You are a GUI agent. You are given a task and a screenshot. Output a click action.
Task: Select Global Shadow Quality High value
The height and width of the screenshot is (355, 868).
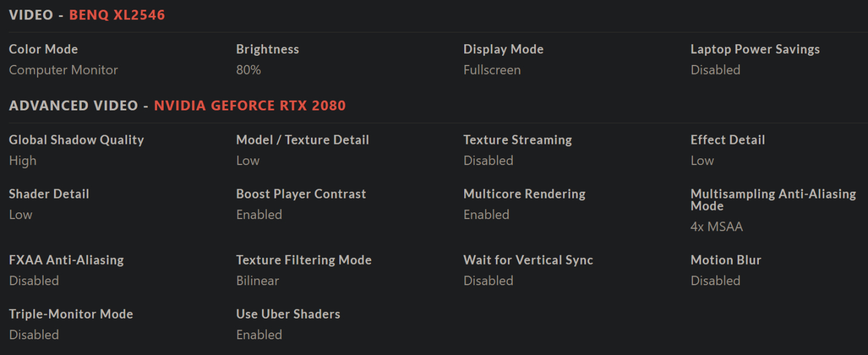(x=23, y=160)
